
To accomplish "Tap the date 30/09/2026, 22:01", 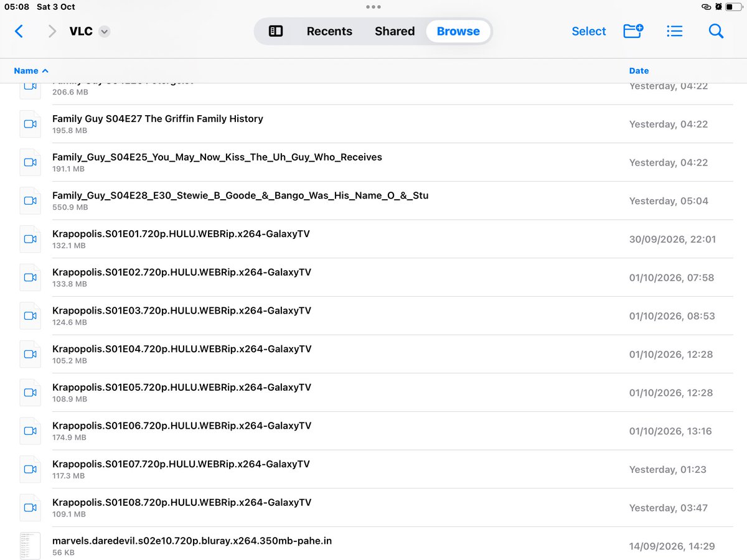I will 672,239.
